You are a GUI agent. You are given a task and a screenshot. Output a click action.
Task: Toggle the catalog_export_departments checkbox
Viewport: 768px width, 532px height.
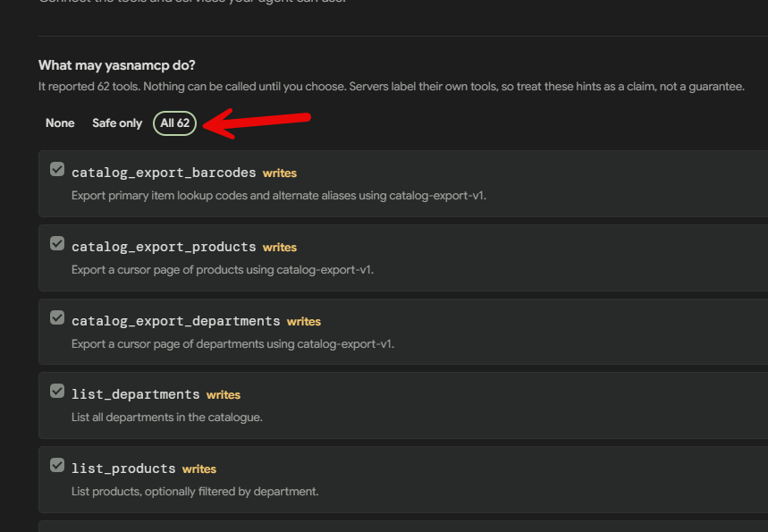point(57,317)
